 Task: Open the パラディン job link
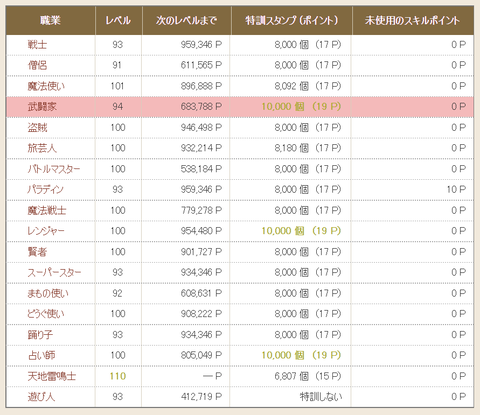coord(45,189)
